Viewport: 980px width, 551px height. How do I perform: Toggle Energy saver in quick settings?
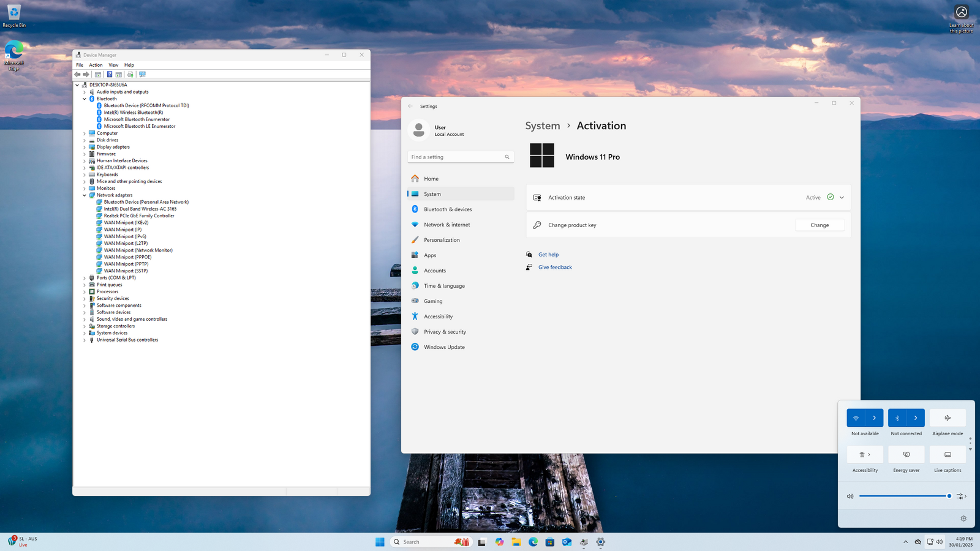[907, 454]
